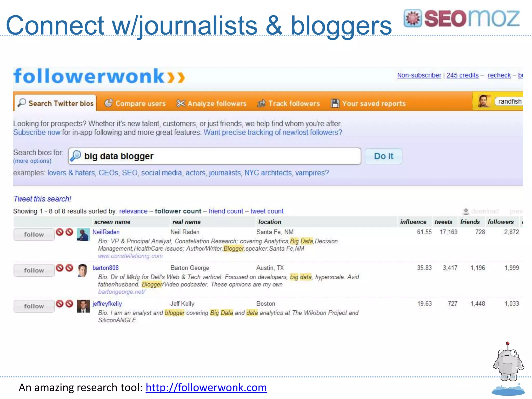Expand more options under search

(x=32, y=161)
